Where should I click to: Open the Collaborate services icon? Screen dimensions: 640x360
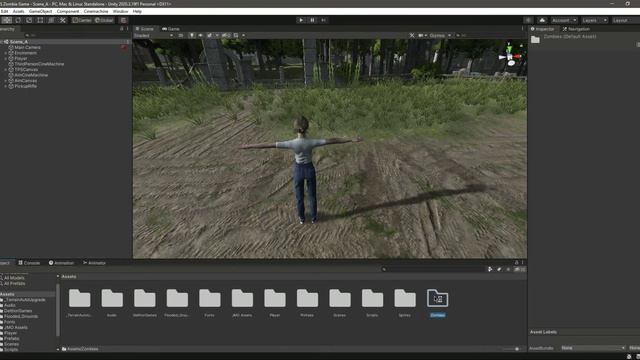pos(528,20)
